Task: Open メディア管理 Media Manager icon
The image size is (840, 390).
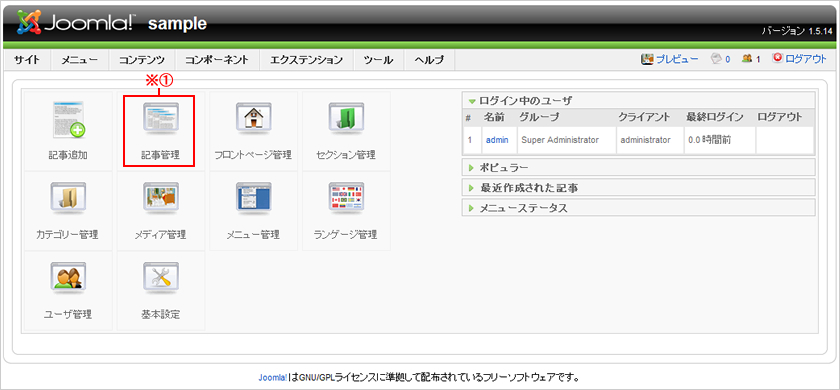Action: coord(160,211)
